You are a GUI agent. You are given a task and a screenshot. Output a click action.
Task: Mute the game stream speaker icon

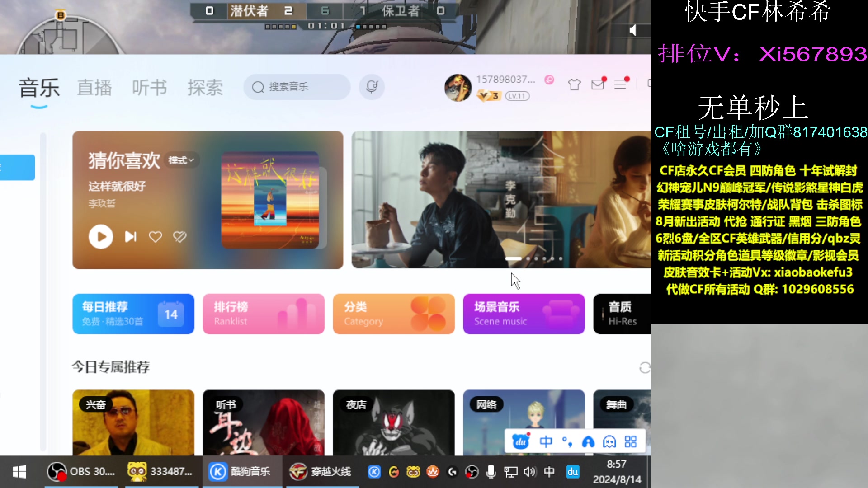pyautogui.click(x=633, y=30)
